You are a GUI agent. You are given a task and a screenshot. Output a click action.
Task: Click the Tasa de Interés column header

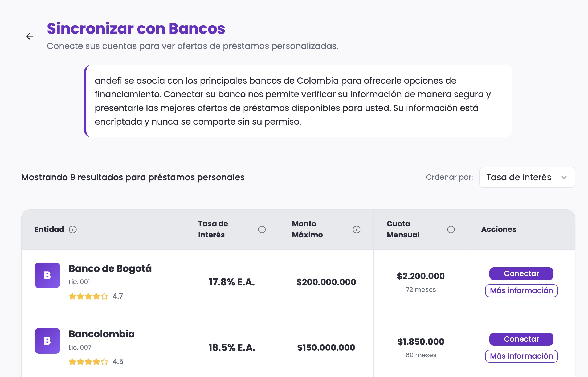213,229
